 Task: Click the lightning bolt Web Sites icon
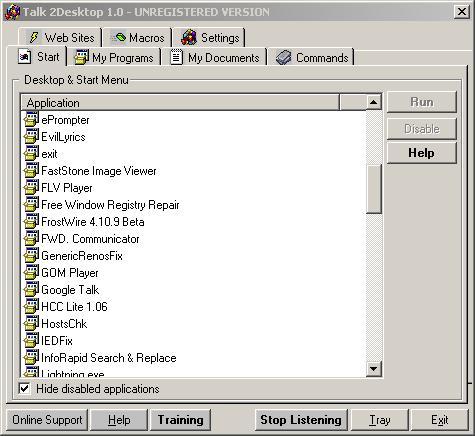[x=34, y=37]
